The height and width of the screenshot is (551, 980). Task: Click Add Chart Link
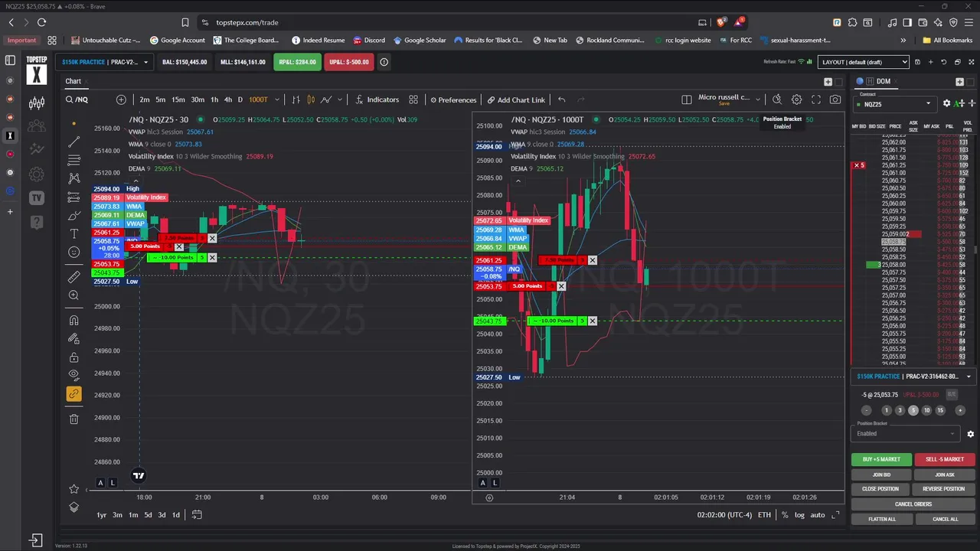coord(516,99)
